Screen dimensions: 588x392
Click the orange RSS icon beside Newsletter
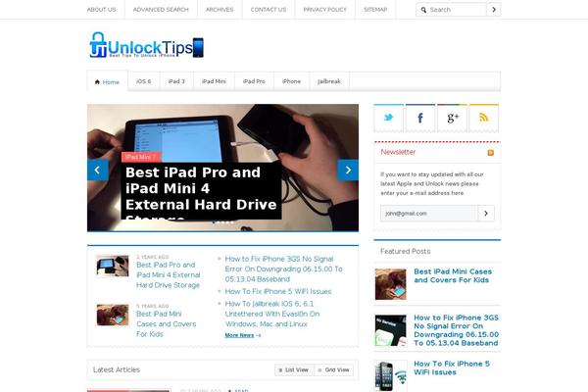[491, 153]
